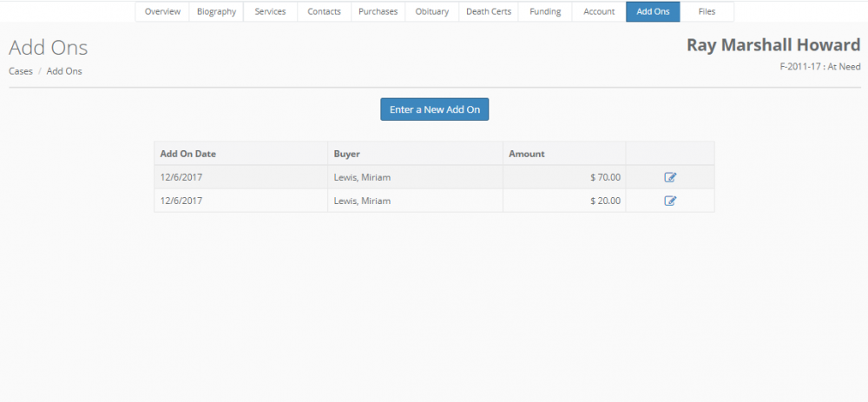
Task: Edit the $20.00 add on entry
Action: [670, 201]
